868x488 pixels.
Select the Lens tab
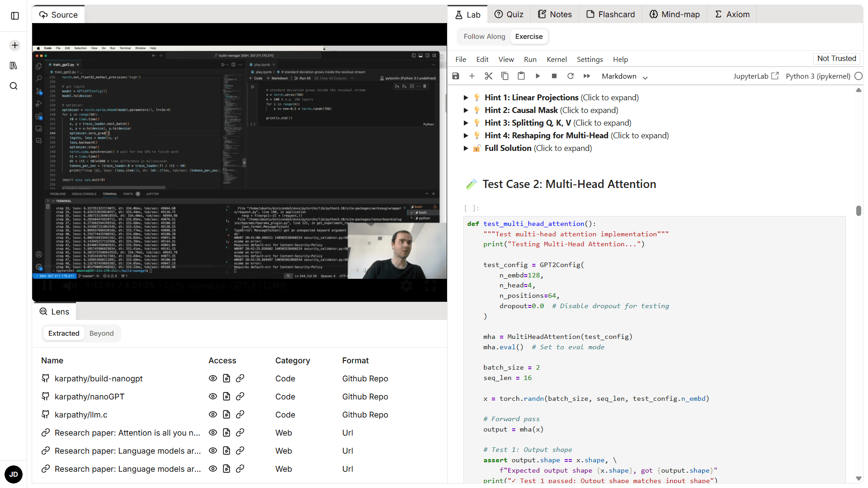[54, 312]
